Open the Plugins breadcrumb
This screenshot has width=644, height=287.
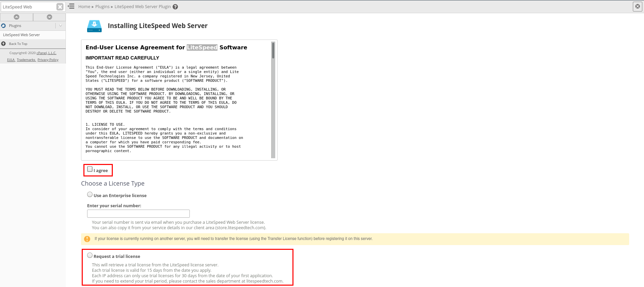(102, 6)
